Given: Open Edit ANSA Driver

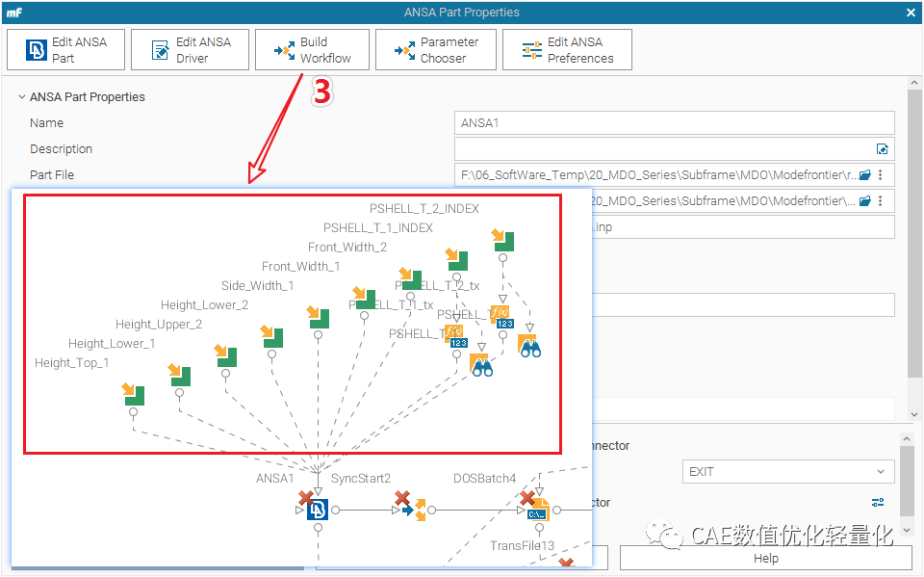Looking at the screenshot, I should [190, 50].
